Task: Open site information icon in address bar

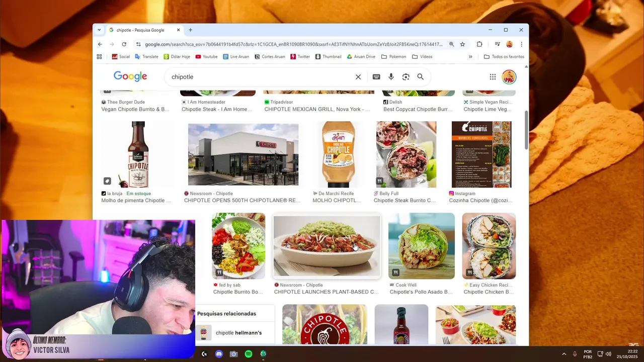Action: (138, 44)
